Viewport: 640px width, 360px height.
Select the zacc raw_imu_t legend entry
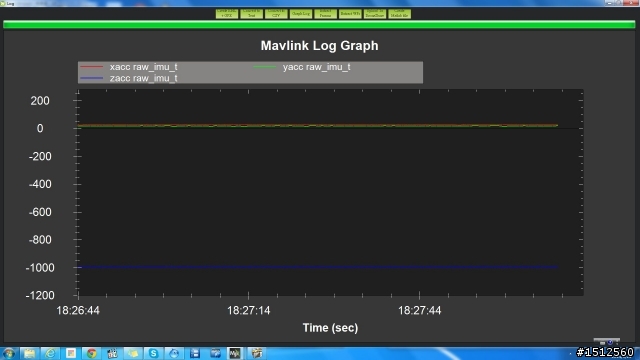(x=129, y=78)
